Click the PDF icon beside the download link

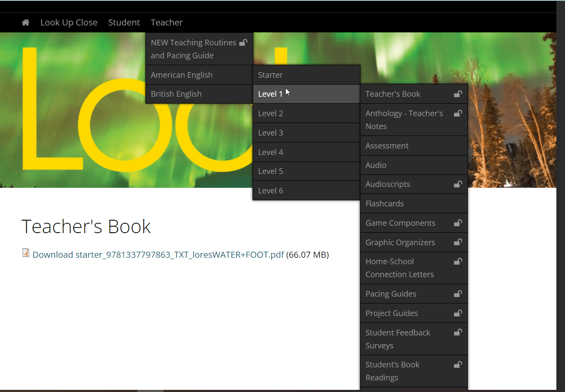(x=25, y=252)
